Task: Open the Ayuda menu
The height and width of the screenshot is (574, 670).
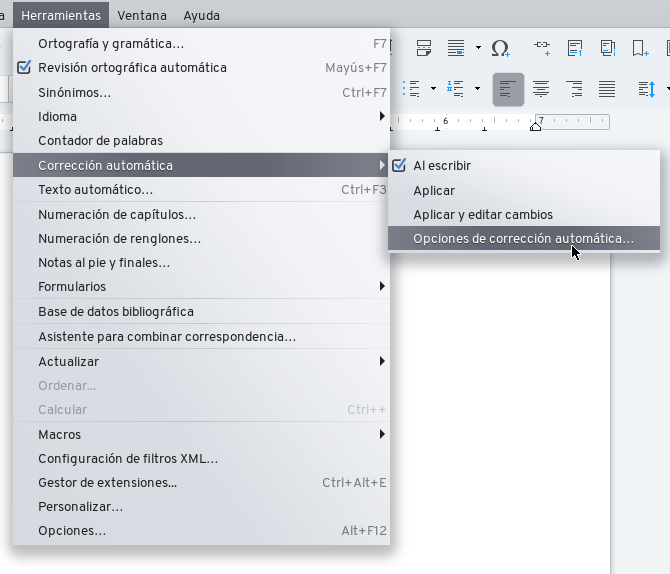Action: pos(201,15)
